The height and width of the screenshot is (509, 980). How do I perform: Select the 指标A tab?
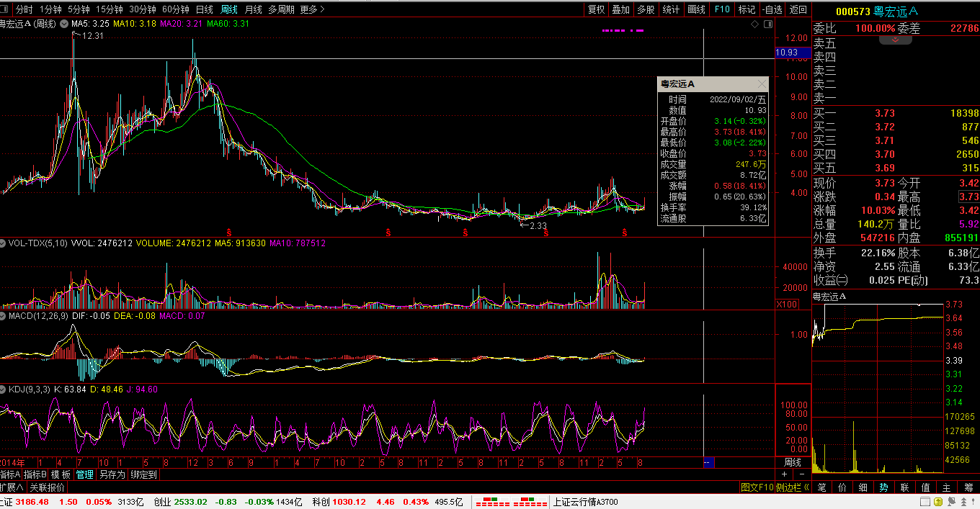click(10, 475)
